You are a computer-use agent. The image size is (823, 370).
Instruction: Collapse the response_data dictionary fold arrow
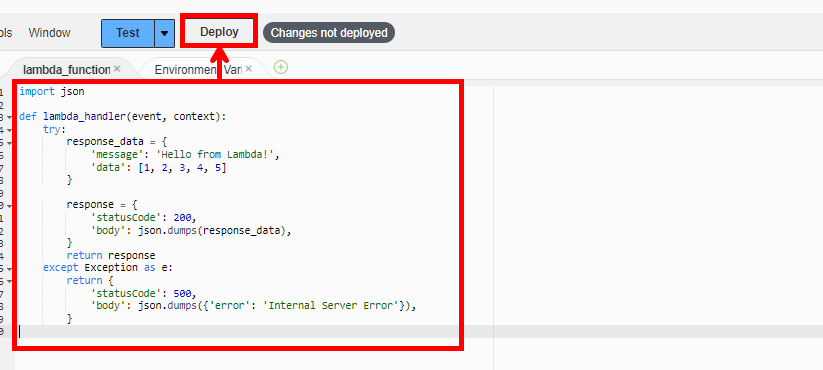click(x=9, y=142)
